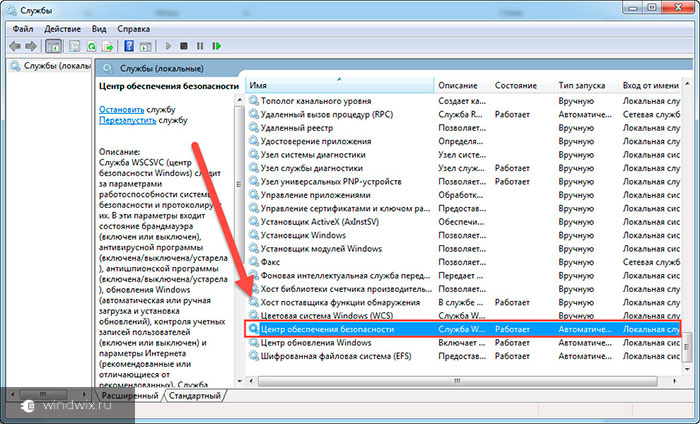Click the Start service play icon
Screen dimensions: 700x424
(168, 46)
